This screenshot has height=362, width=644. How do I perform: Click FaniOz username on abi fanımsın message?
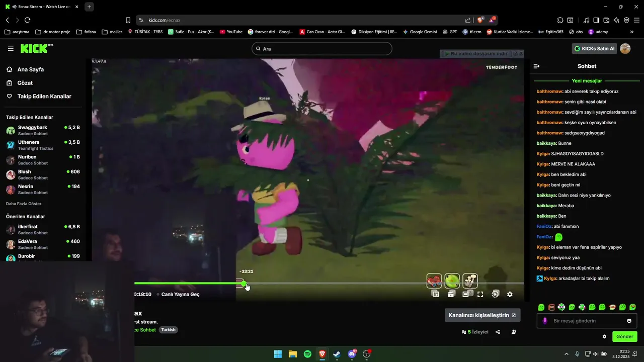click(544, 226)
